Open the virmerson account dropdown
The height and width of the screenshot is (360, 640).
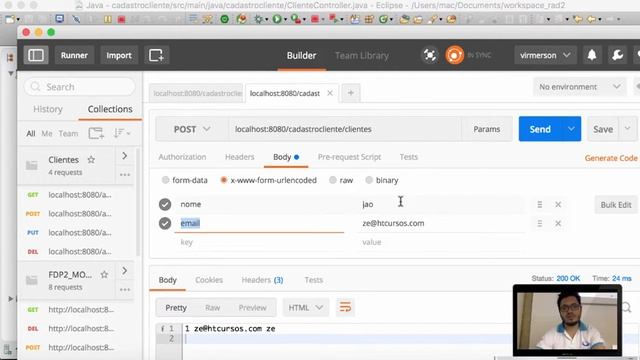(545, 55)
